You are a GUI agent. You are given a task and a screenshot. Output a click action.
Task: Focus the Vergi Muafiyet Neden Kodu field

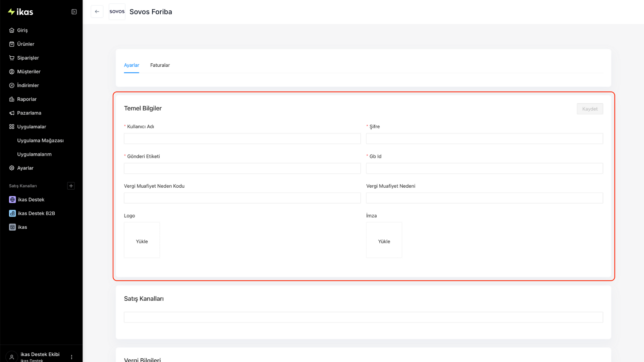242,198
